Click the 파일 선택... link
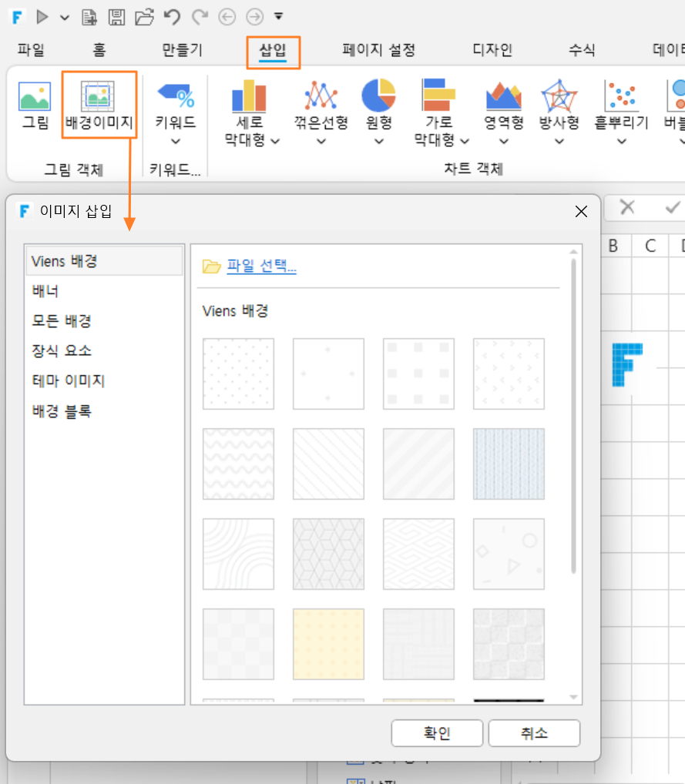This screenshot has height=784, width=685. tap(262, 266)
